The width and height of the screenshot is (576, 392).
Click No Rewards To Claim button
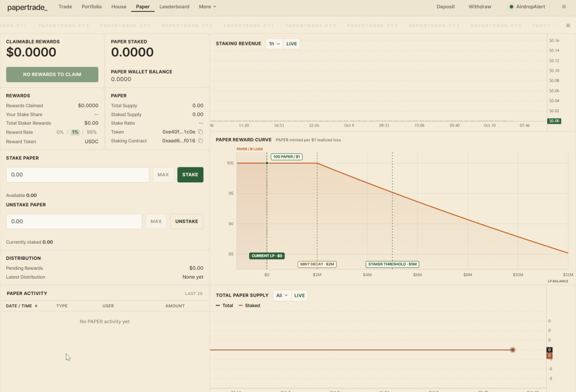click(52, 75)
